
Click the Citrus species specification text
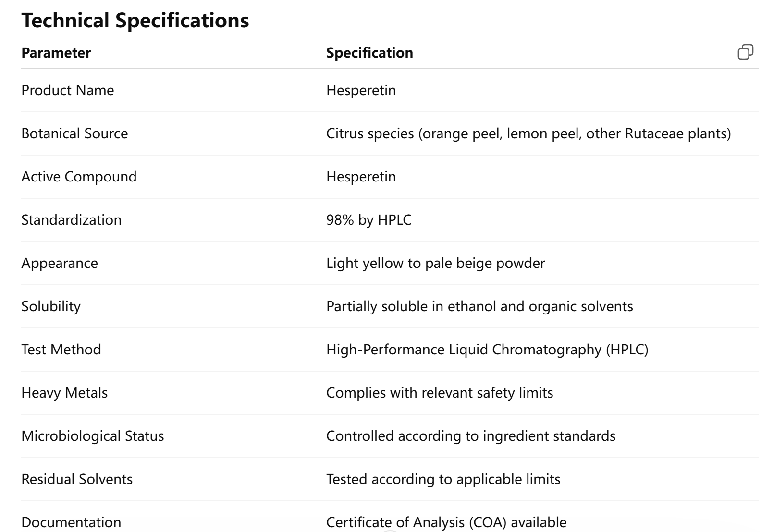(x=528, y=133)
